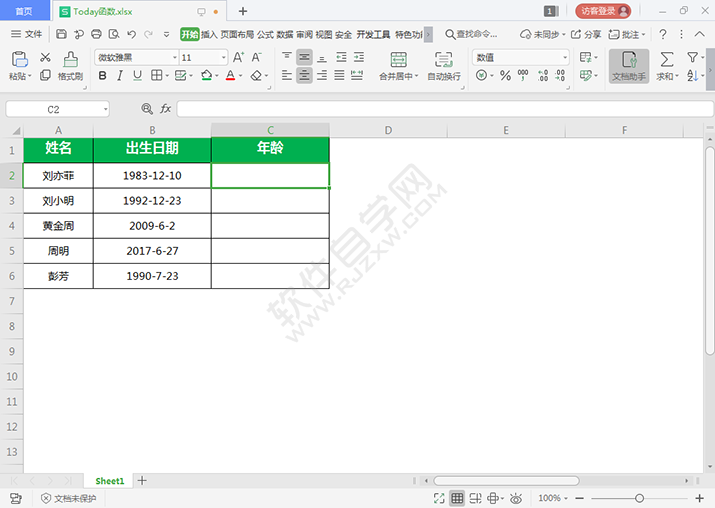715x508 pixels.
Task: Open the Help question mark
Action: point(663,34)
